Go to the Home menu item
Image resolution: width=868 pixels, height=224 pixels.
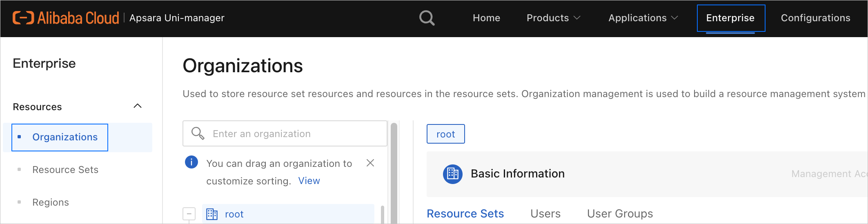[486, 18]
